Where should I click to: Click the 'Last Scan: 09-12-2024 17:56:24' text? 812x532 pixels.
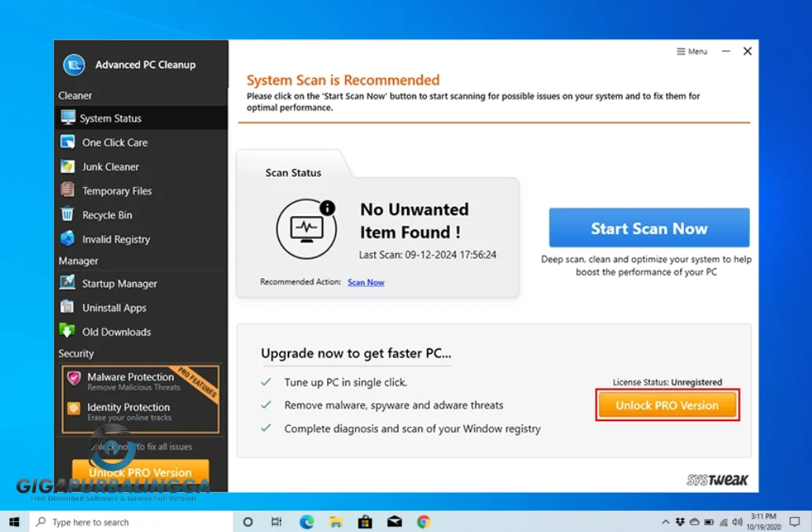[x=428, y=255]
